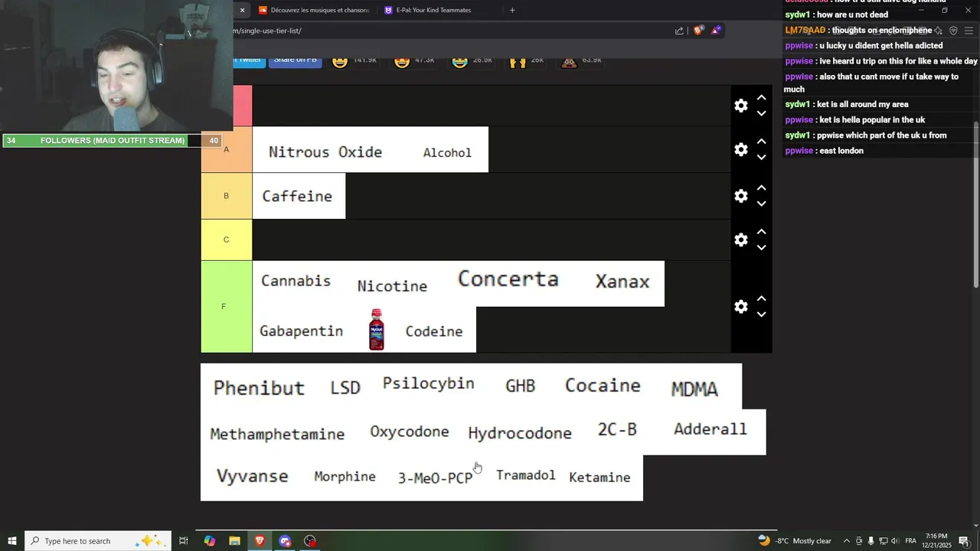Select the Concerta tile

(x=508, y=282)
